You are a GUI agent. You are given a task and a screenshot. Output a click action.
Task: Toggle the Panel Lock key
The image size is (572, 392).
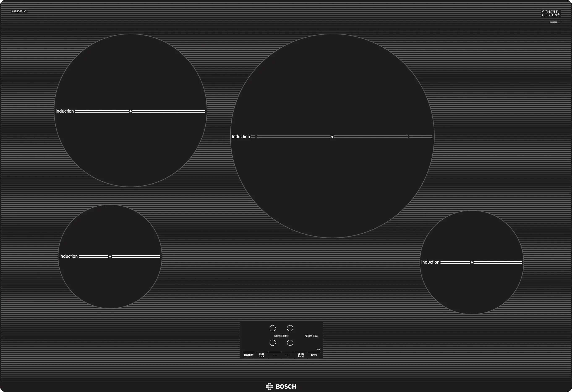(x=262, y=355)
